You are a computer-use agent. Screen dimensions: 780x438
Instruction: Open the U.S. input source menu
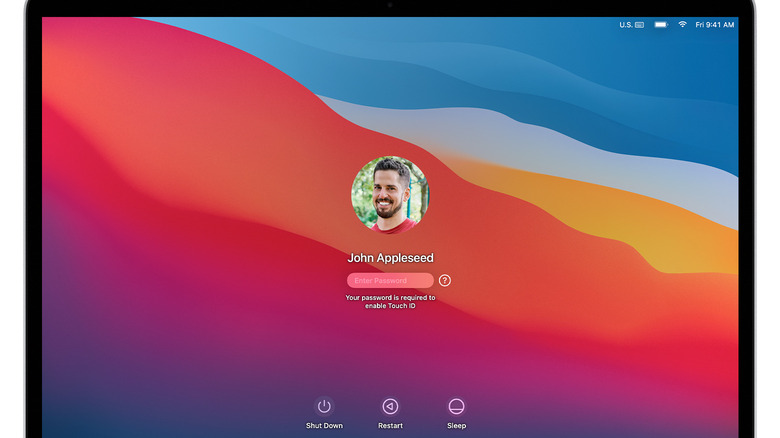(631, 24)
